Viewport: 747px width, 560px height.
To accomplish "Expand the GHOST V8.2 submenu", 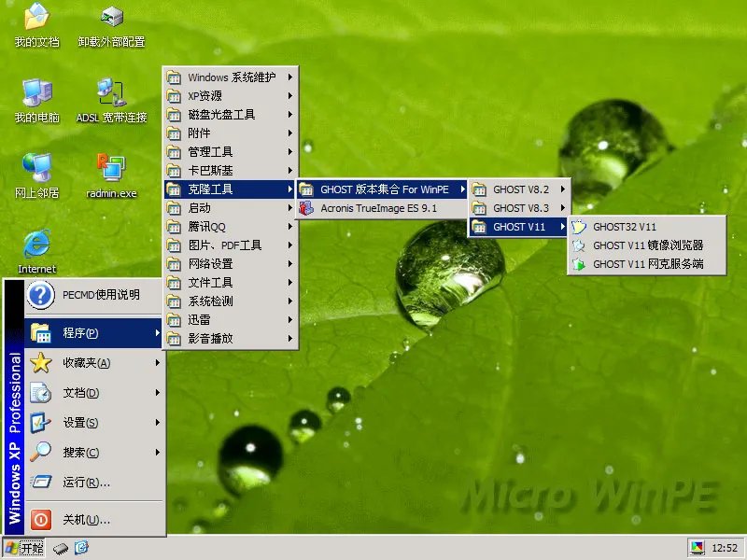I will pos(520,189).
